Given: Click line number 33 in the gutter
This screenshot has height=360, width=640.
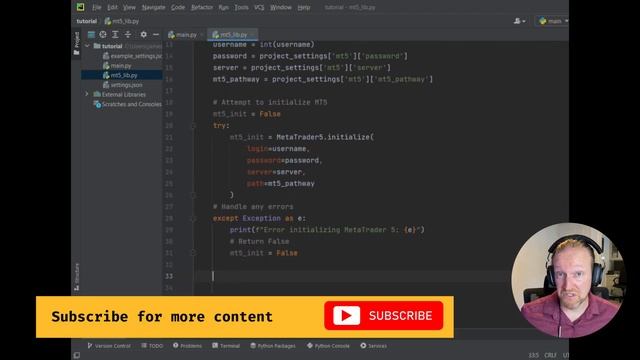Looking at the screenshot, I should (169, 276).
